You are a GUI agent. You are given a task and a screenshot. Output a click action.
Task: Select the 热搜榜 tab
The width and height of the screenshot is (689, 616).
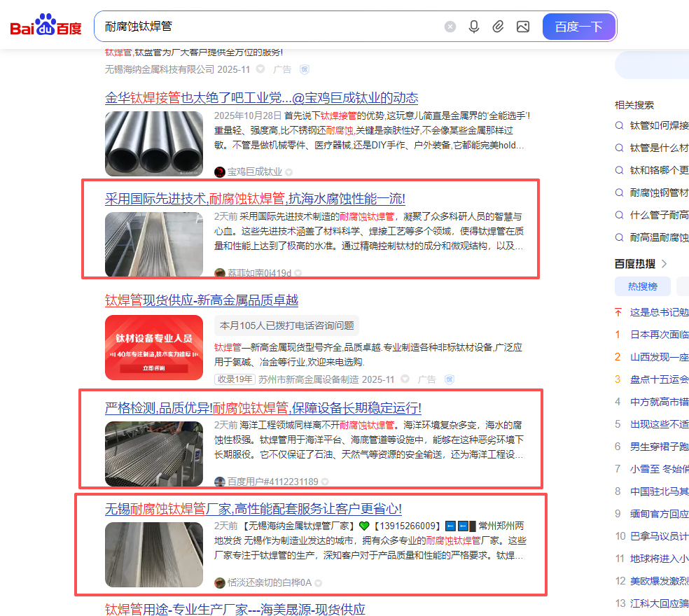pos(642,286)
